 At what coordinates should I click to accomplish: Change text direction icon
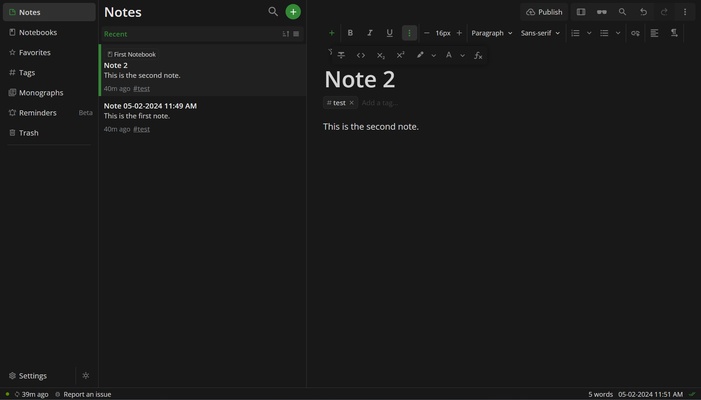[x=674, y=33]
